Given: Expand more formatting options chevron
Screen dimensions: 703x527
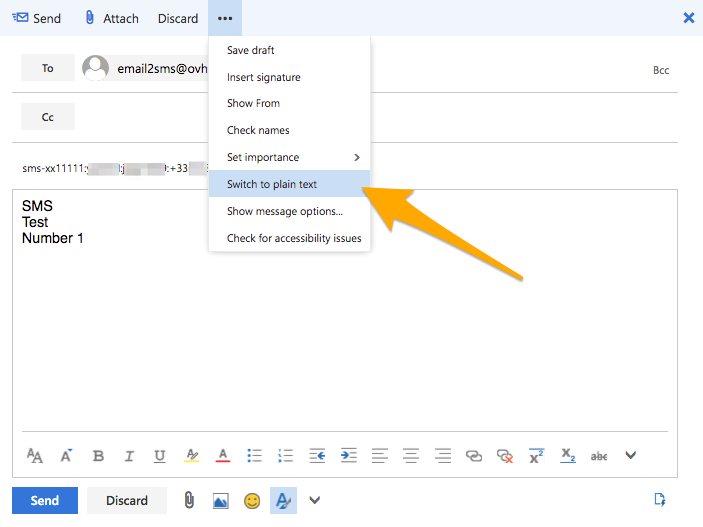Looking at the screenshot, I should [630, 456].
